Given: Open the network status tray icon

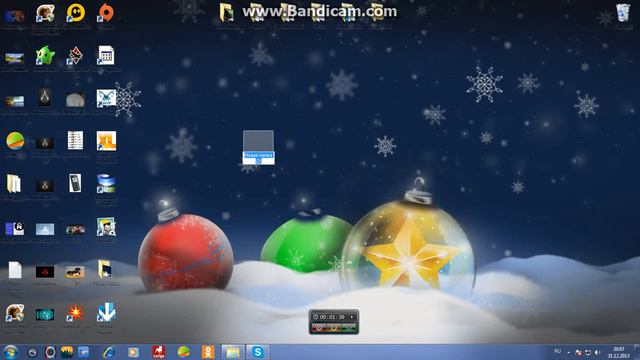Looking at the screenshot, I should point(588,352).
